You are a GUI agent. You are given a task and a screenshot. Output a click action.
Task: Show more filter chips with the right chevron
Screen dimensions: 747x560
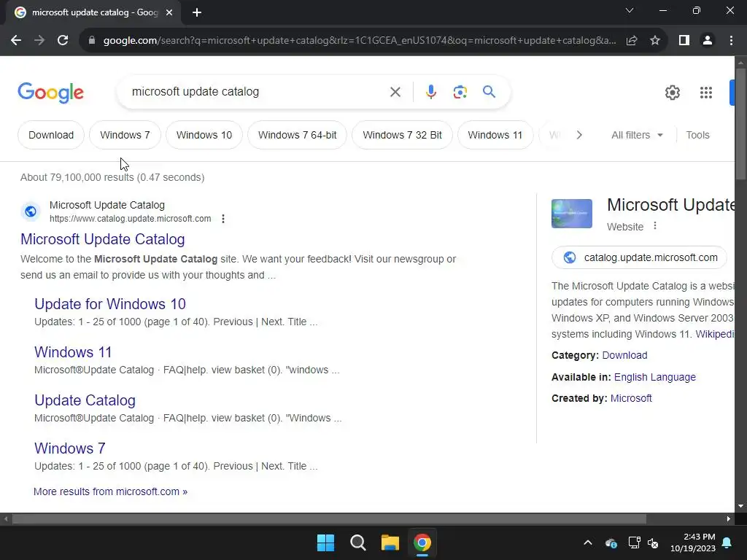[579, 135]
